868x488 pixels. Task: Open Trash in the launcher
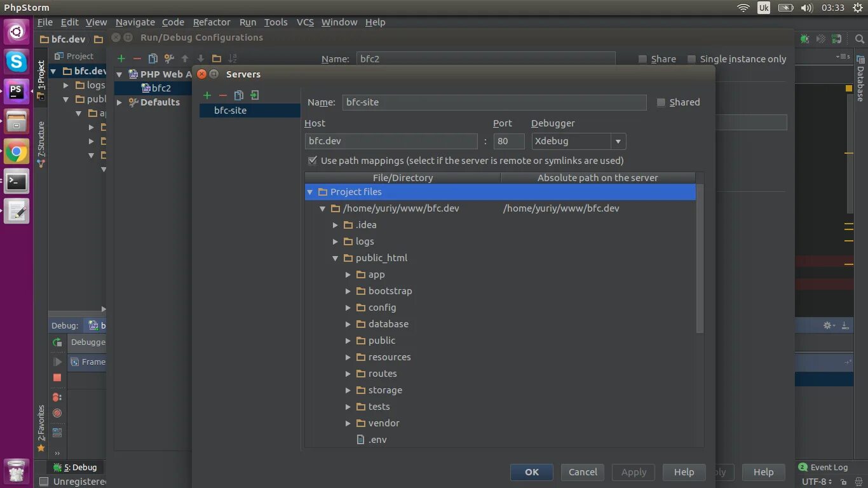(17, 471)
